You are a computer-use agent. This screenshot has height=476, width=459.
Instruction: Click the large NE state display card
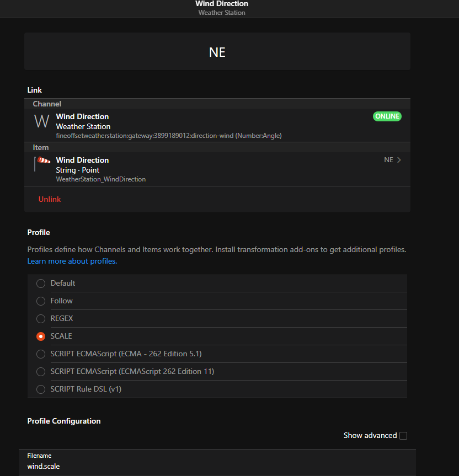pyautogui.click(x=217, y=52)
